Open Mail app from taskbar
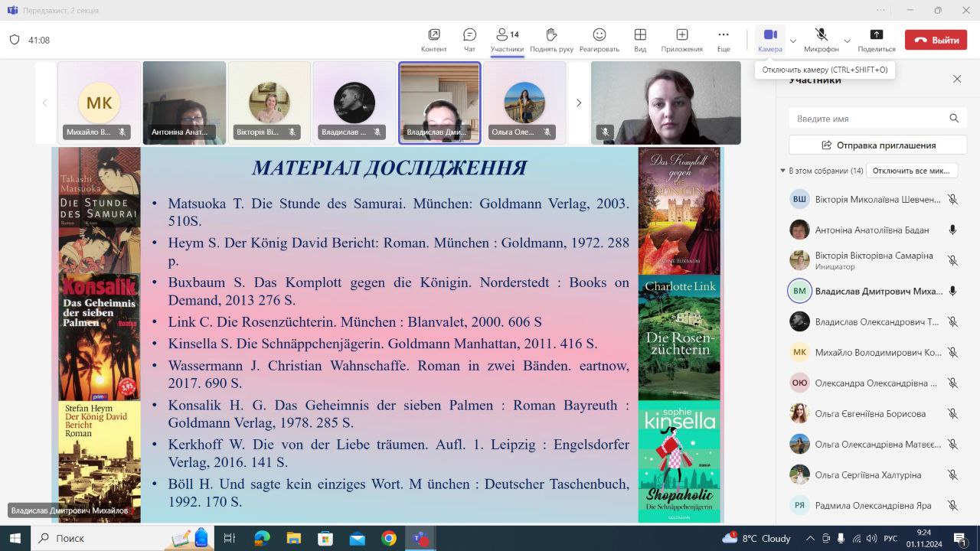The image size is (980, 551). pyautogui.click(x=358, y=538)
